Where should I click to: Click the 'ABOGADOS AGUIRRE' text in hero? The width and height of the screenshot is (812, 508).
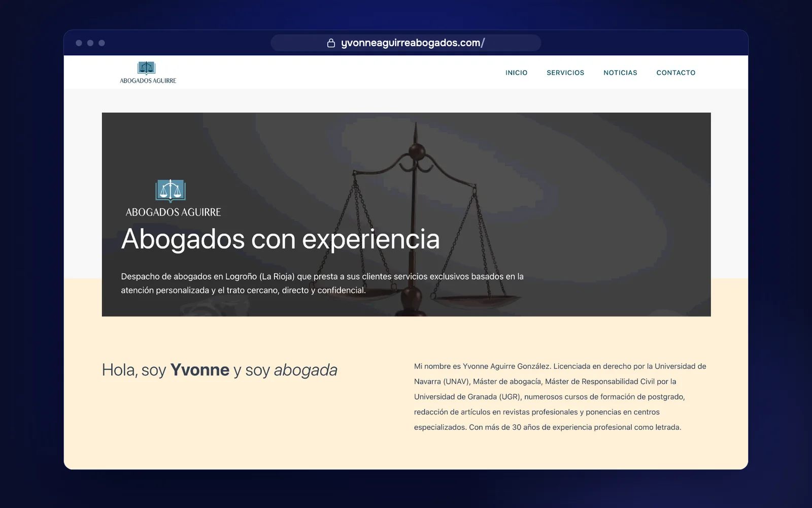coord(173,212)
